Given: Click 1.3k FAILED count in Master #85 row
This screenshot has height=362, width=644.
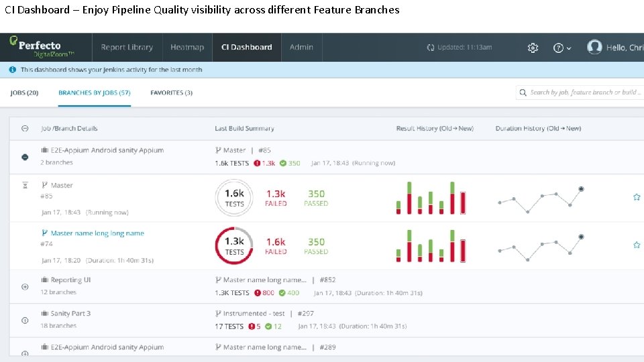Looking at the screenshot, I should [x=276, y=197].
